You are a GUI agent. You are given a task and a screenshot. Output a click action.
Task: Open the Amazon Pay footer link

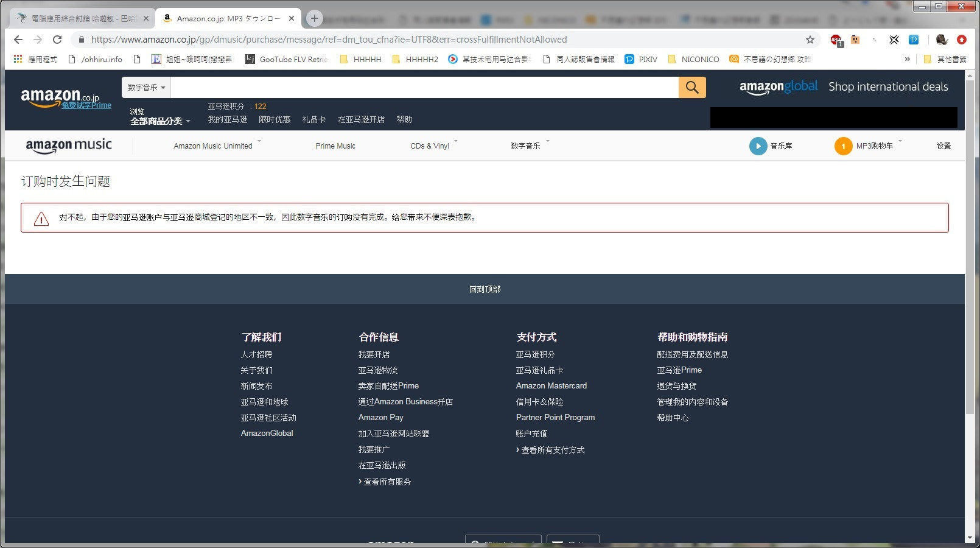pyautogui.click(x=380, y=417)
